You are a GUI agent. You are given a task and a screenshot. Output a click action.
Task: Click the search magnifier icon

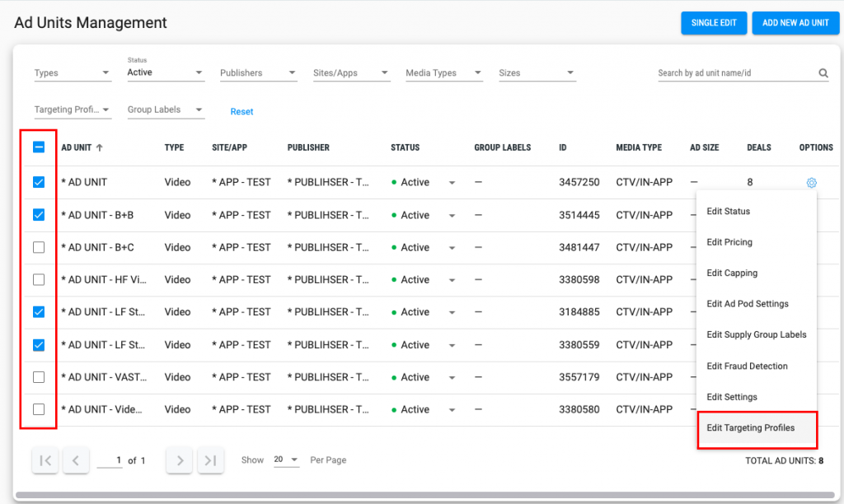click(x=823, y=72)
